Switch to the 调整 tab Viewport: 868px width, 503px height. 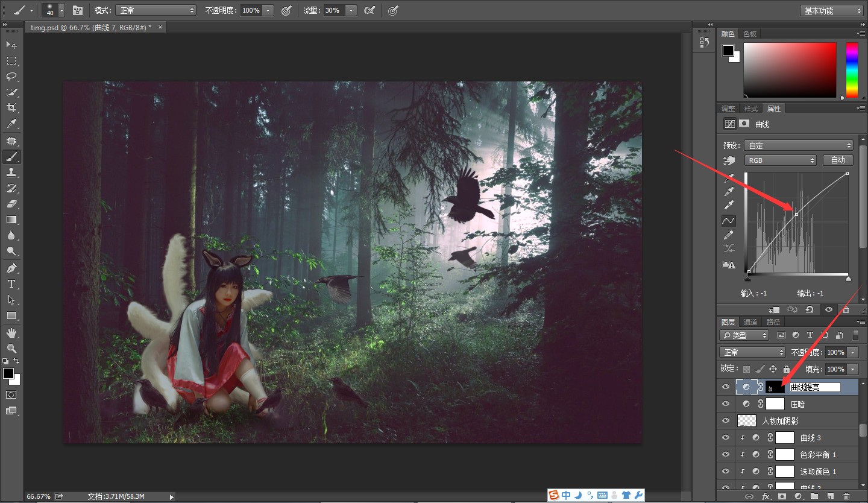click(x=728, y=109)
